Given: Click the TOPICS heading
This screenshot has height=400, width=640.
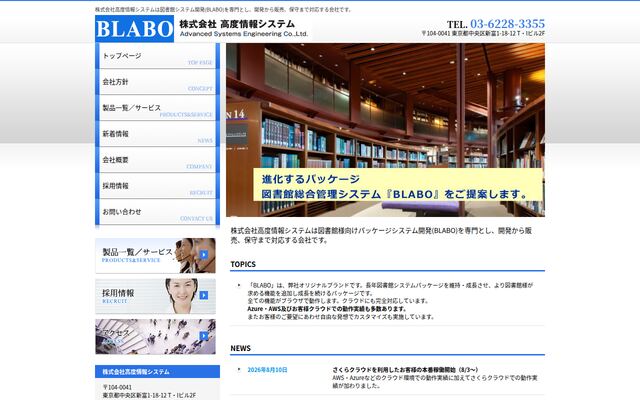Looking at the screenshot, I should (x=243, y=264).
